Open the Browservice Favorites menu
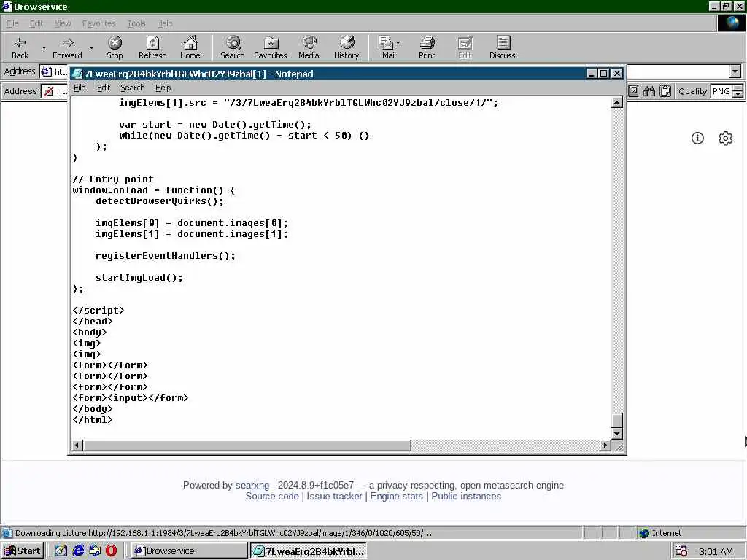The width and height of the screenshot is (747, 560). point(98,23)
